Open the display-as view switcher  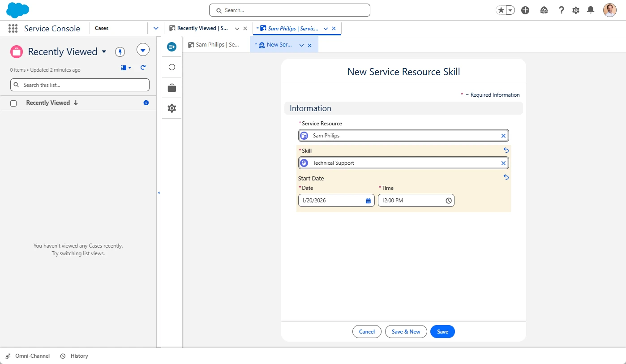(126, 68)
